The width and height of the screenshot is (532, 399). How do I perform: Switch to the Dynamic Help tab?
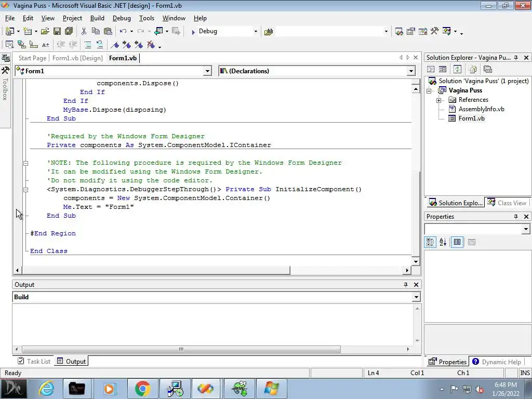coord(497,362)
